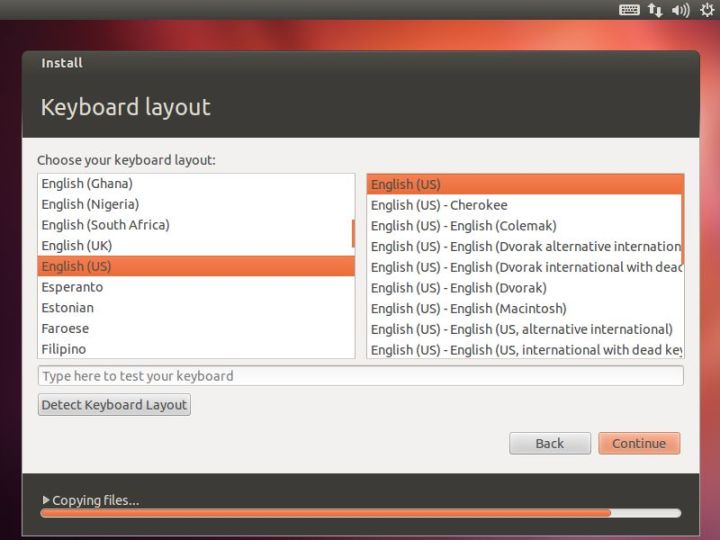Select Dvorak international with dead keys variant
The height and width of the screenshot is (540, 720).
click(525, 267)
